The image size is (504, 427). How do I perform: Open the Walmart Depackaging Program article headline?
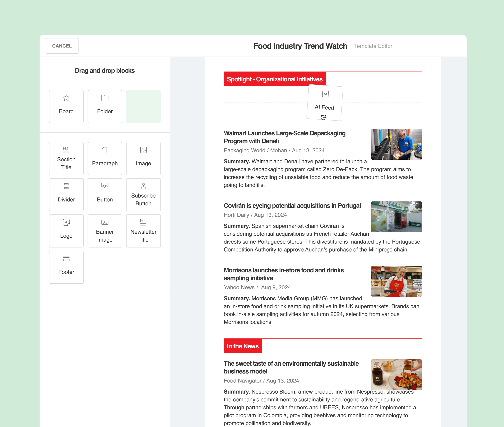pyautogui.click(x=284, y=137)
